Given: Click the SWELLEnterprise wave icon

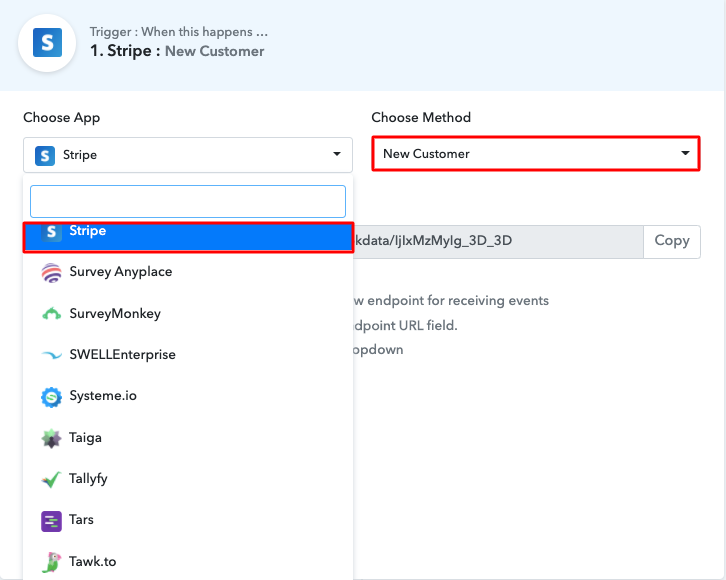Looking at the screenshot, I should coord(51,355).
